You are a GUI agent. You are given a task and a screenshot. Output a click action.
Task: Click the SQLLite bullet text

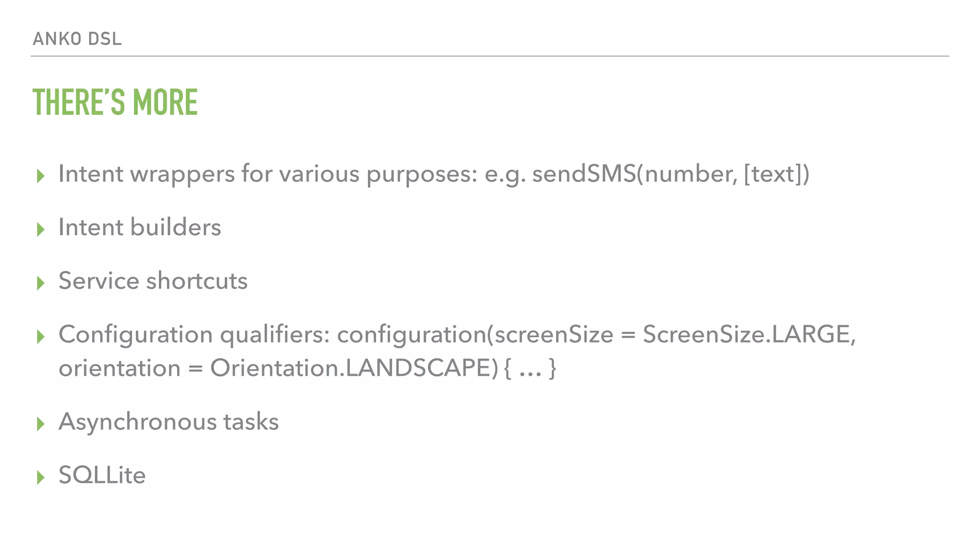102,475
